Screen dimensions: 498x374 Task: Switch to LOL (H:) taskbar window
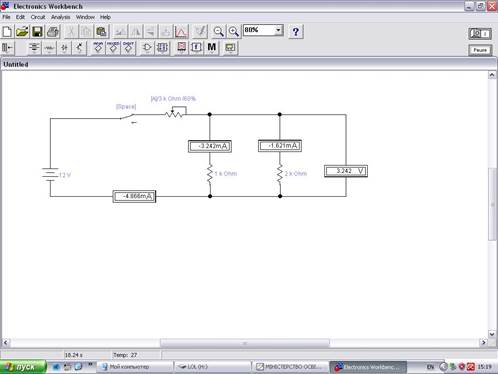(213, 367)
